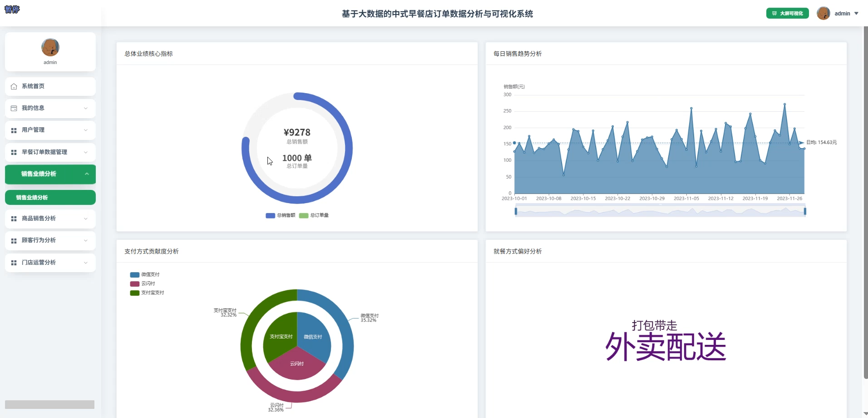
Task: Expand 门店运营分析 chevron
Action: [86, 263]
